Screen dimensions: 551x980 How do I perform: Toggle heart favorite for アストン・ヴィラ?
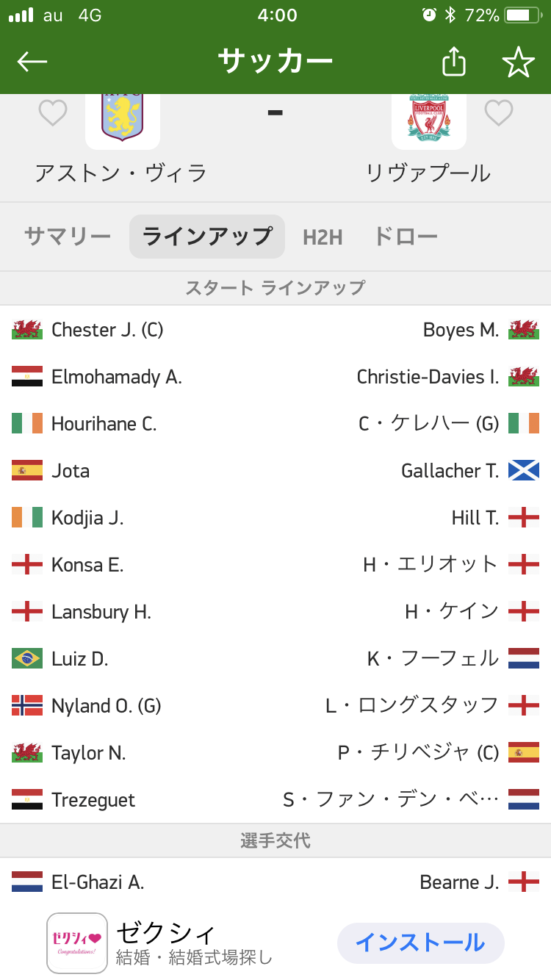click(53, 113)
